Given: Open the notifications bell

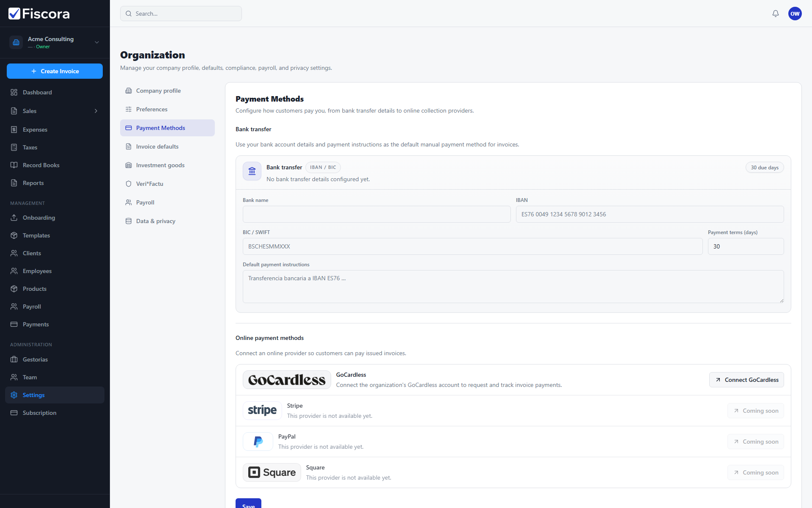Looking at the screenshot, I should (x=776, y=14).
